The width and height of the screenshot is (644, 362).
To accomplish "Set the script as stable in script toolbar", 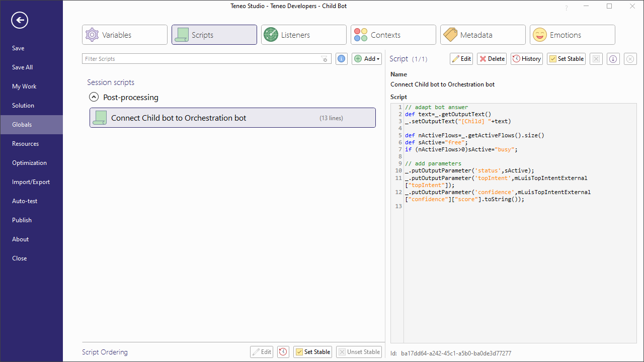I will (x=566, y=59).
